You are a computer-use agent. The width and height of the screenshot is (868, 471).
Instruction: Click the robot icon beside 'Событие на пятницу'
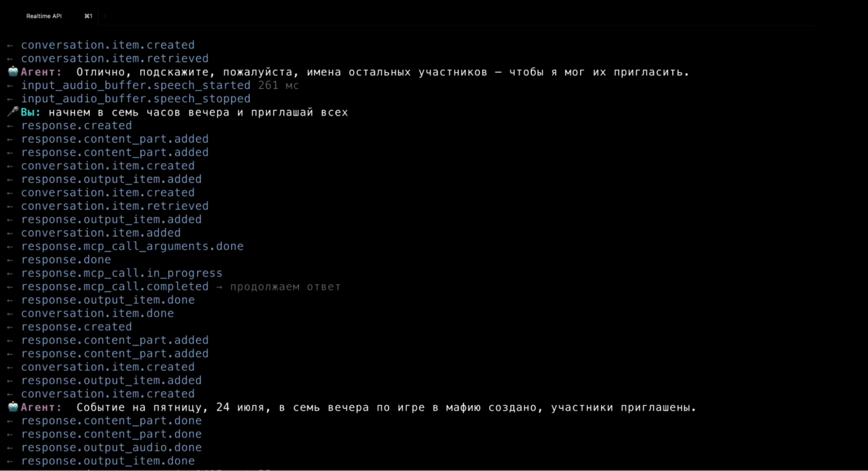(x=13, y=407)
